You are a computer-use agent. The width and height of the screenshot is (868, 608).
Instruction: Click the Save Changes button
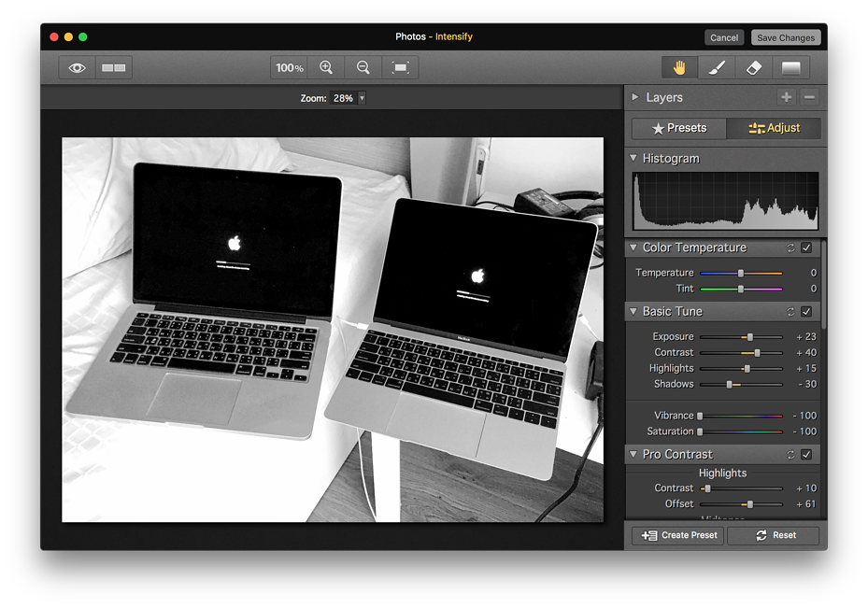pos(786,37)
